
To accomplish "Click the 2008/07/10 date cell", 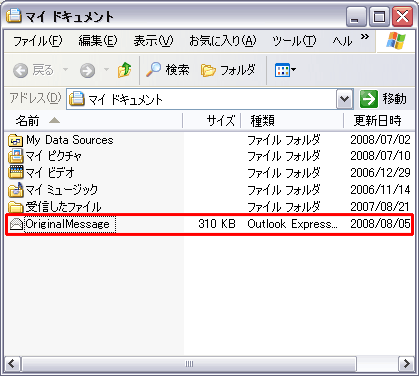I will point(380,156).
